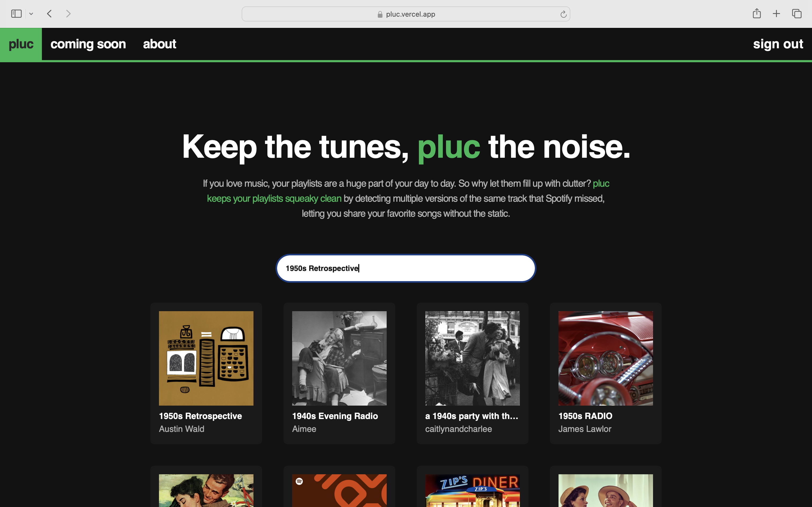Screen dimensions: 812x507
Task: Select the 1950s Retrospective search input field
Action: pyautogui.click(x=406, y=268)
